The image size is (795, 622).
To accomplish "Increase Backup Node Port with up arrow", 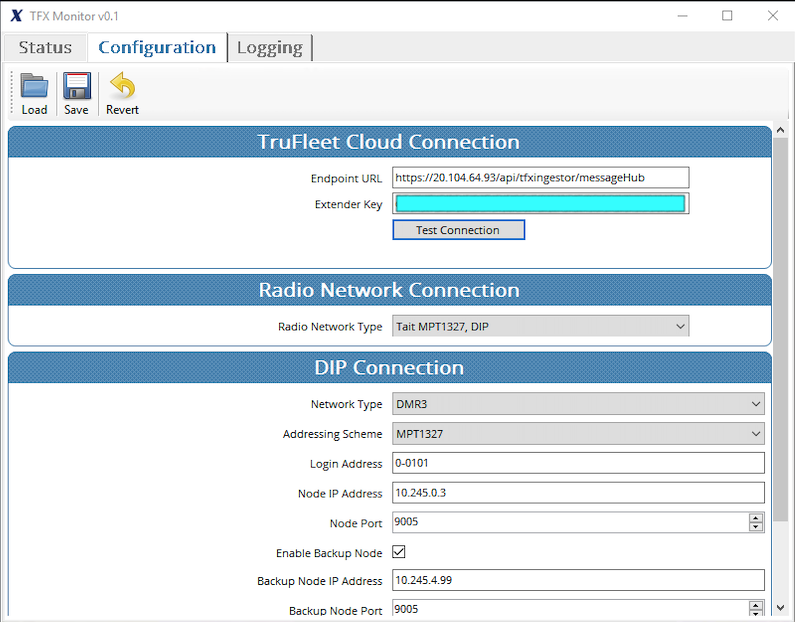I will tap(755, 605).
